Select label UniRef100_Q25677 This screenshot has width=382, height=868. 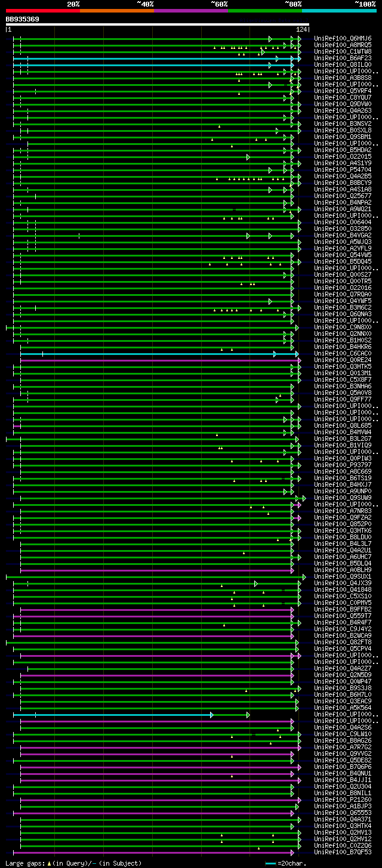(x=343, y=196)
